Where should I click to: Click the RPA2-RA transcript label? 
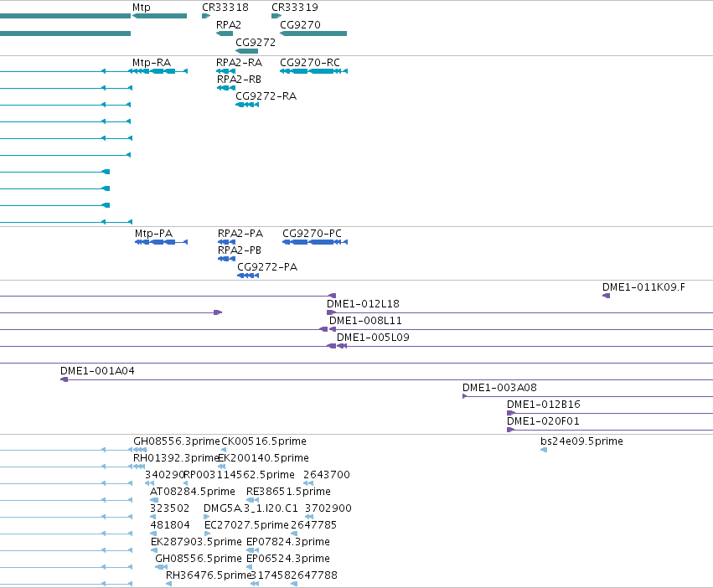pyautogui.click(x=239, y=63)
